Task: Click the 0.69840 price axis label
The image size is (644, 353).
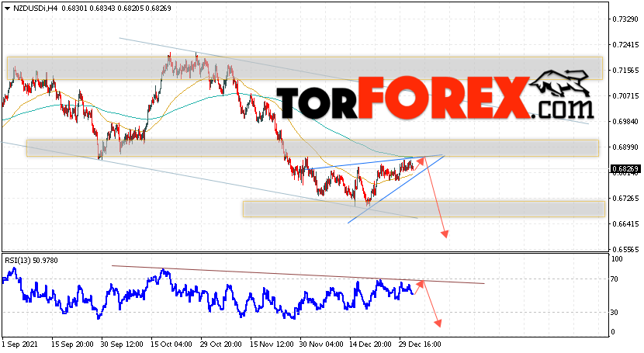Action: [x=625, y=122]
